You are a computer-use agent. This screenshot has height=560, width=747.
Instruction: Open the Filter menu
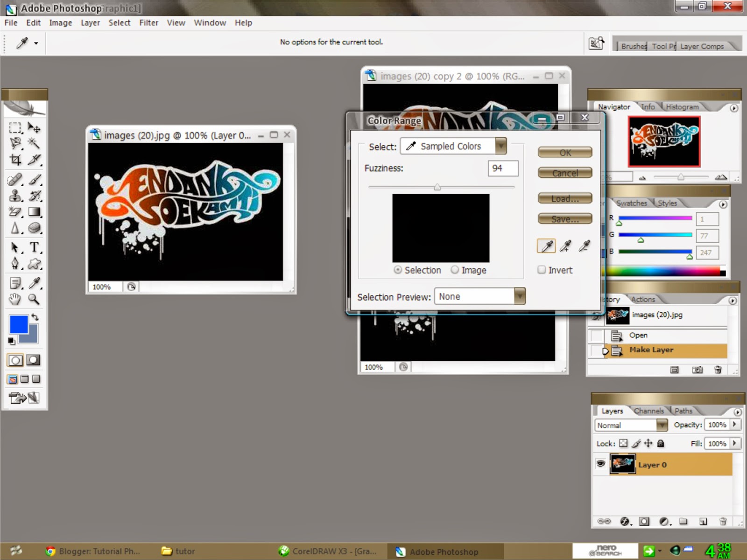148,22
